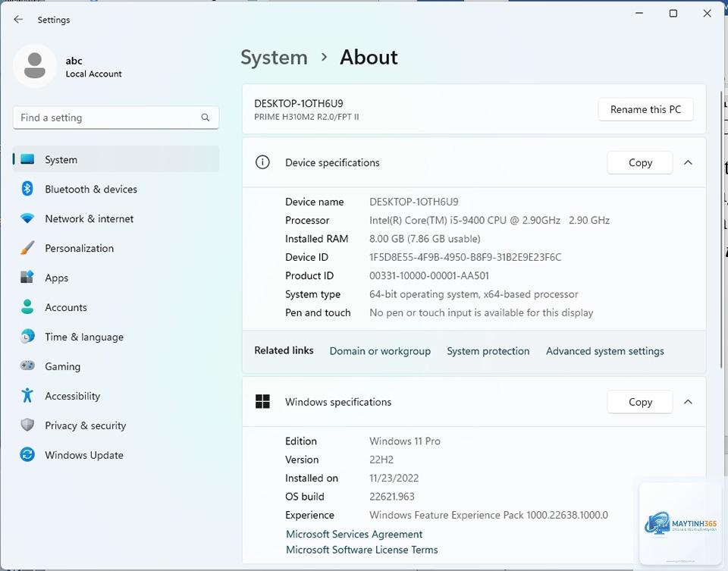Screen dimensions: 728x571
Task: Click the info icon beside Device specifications
Action: [262, 162]
